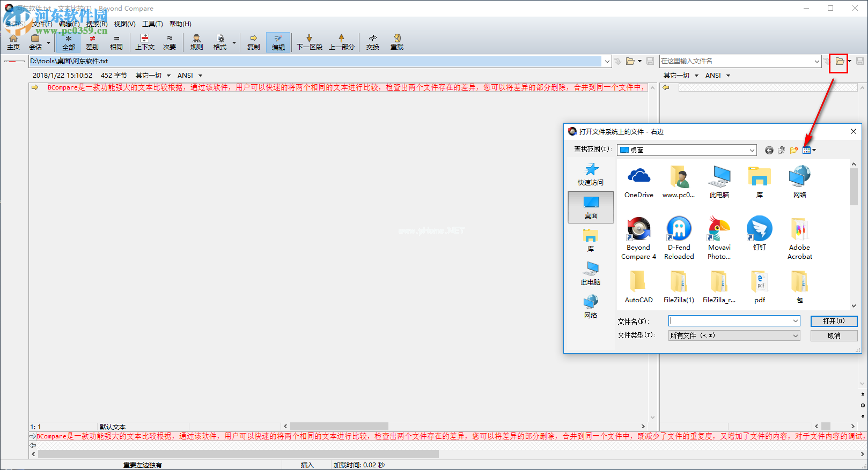
Task: Open the 搜索(R) menu
Action: (x=97, y=24)
